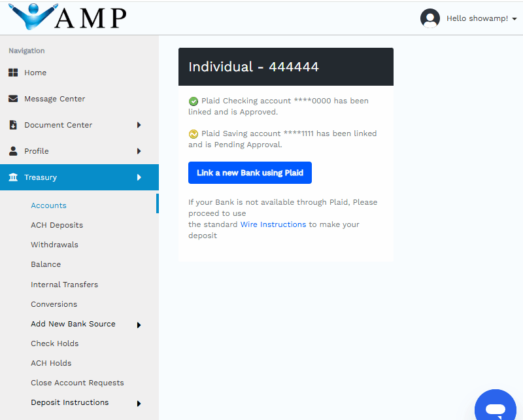Click the user avatar icon
Image resolution: width=523 pixels, height=420 pixels.
(x=430, y=18)
